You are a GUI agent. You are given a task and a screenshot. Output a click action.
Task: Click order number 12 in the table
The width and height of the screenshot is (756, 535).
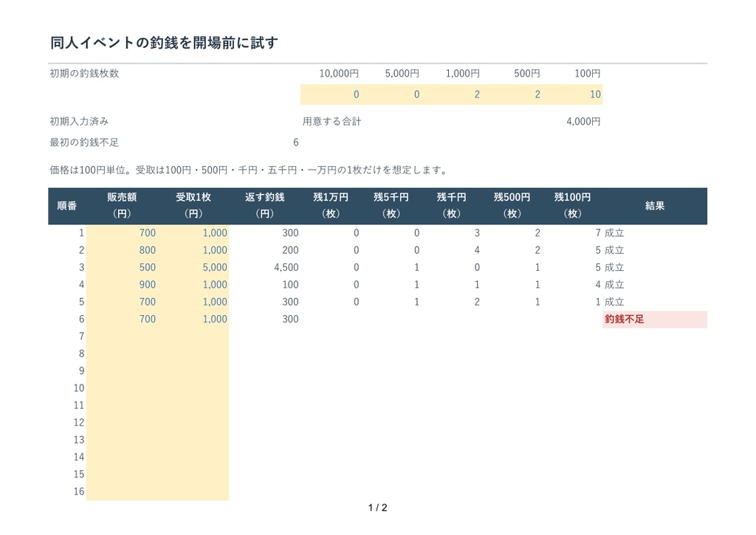click(78, 423)
